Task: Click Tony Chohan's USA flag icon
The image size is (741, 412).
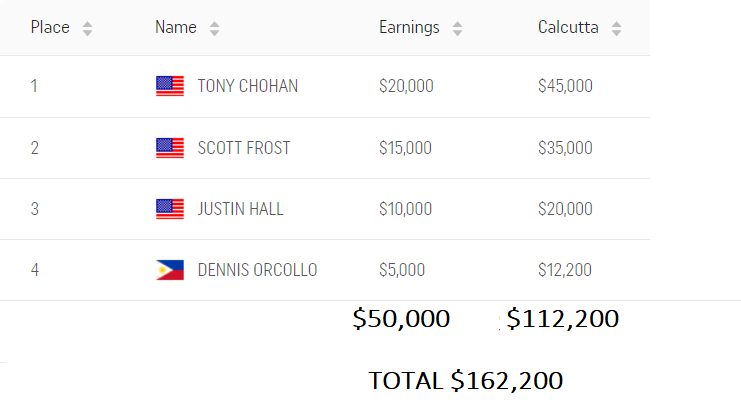Action: pos(170,86)
